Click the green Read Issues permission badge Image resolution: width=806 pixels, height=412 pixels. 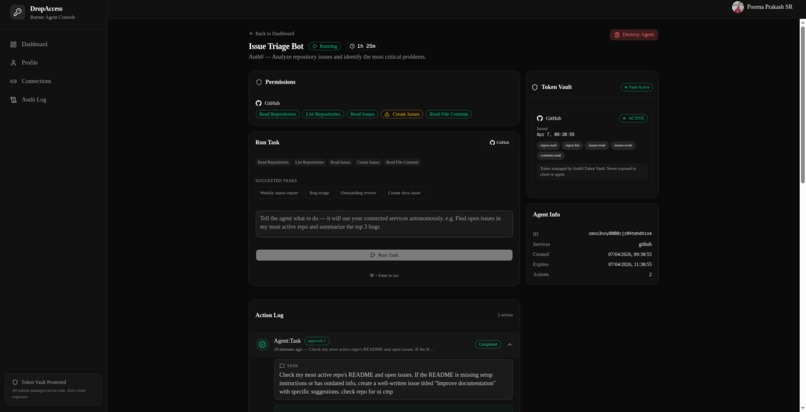(362, 115)
